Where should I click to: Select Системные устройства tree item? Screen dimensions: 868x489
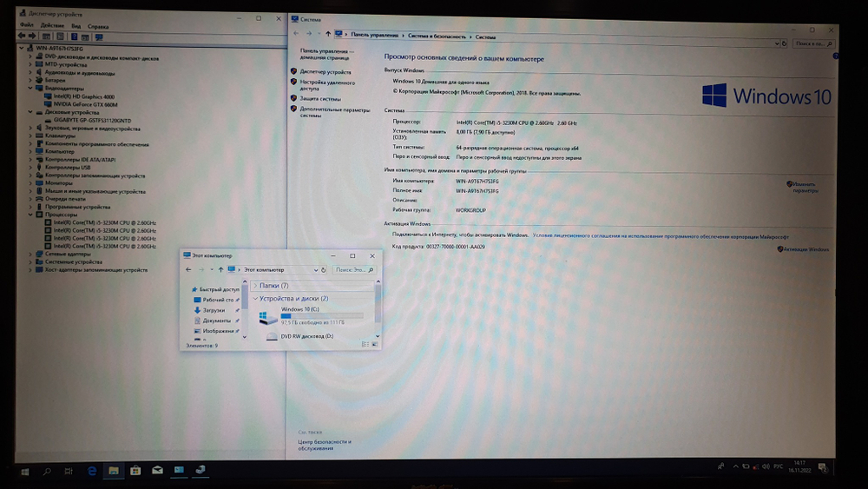tap(74, 262)
